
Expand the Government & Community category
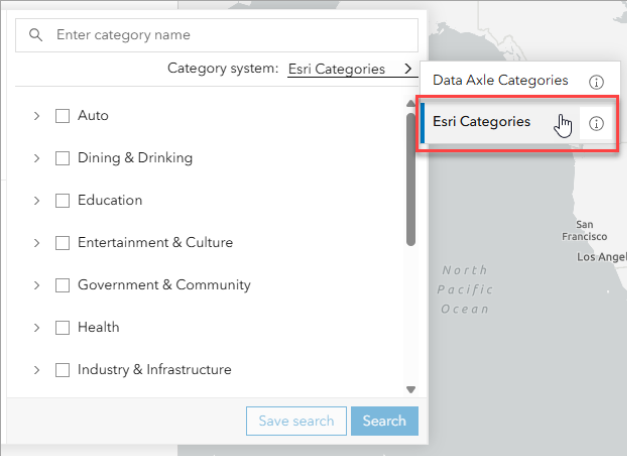tap(37, 285)
